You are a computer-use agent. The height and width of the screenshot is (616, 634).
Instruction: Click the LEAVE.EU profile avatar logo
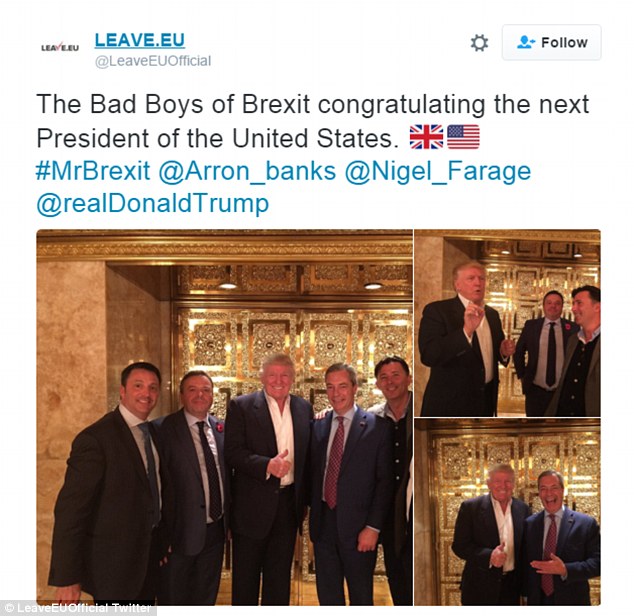pos(60,47)
